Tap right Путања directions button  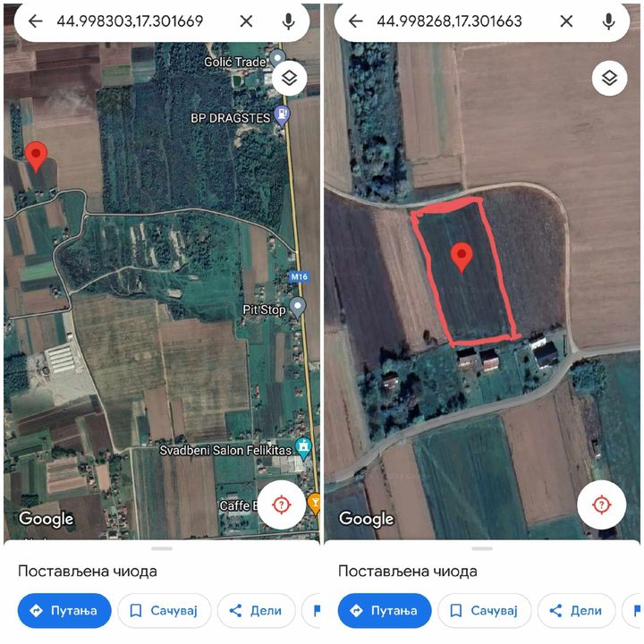coord(385,611)
